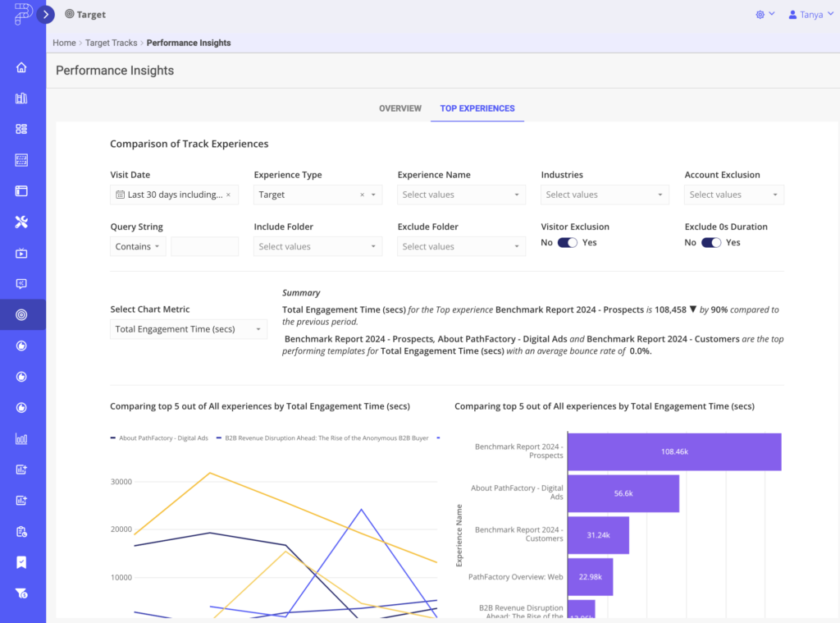The image size is (840, 623).
Task: Toggle the Exclude 0s Duration switch
Action: 711,242
